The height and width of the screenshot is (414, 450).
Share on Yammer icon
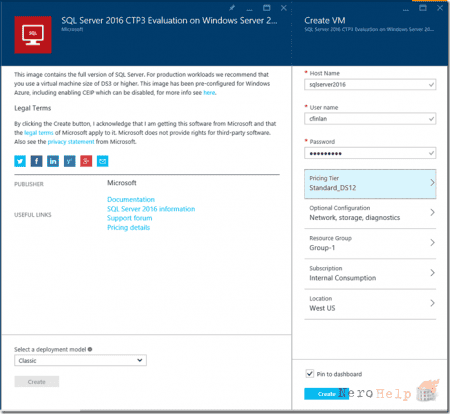[x=70, y=161]
